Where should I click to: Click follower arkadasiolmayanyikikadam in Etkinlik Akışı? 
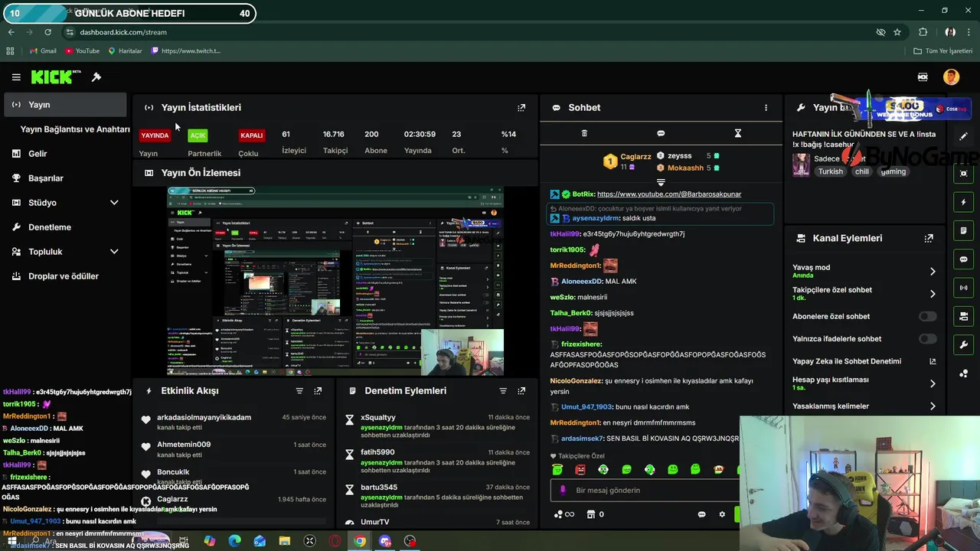point(204,418)
